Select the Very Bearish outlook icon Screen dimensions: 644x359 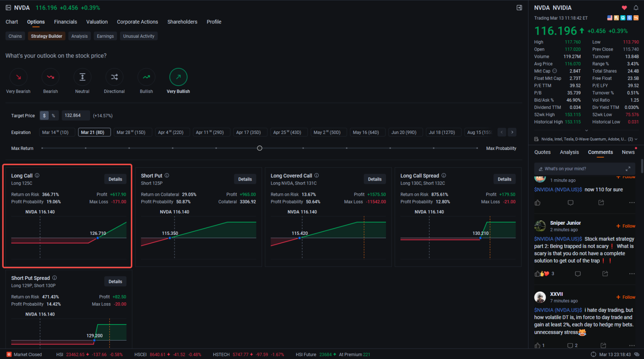[x=19, y=77]
